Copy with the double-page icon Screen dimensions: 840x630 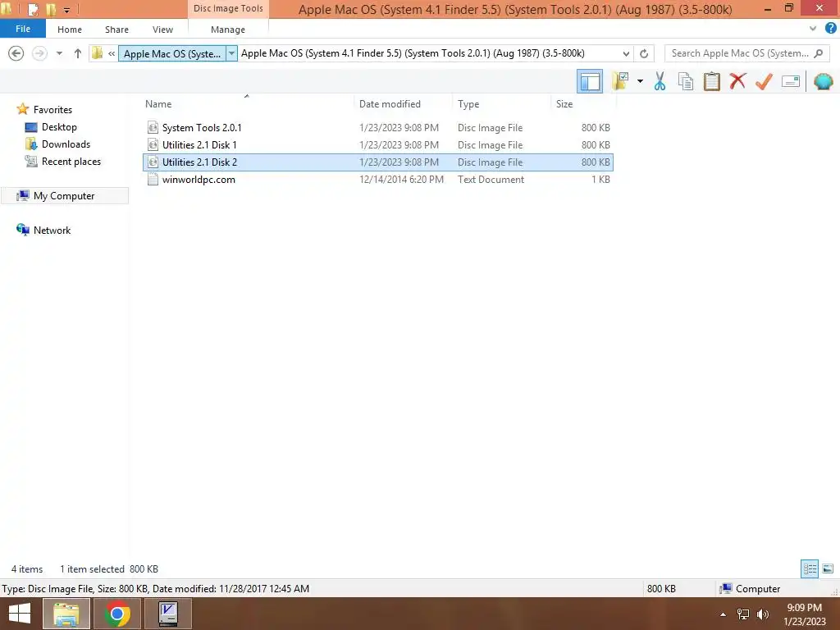coord(685,81)
